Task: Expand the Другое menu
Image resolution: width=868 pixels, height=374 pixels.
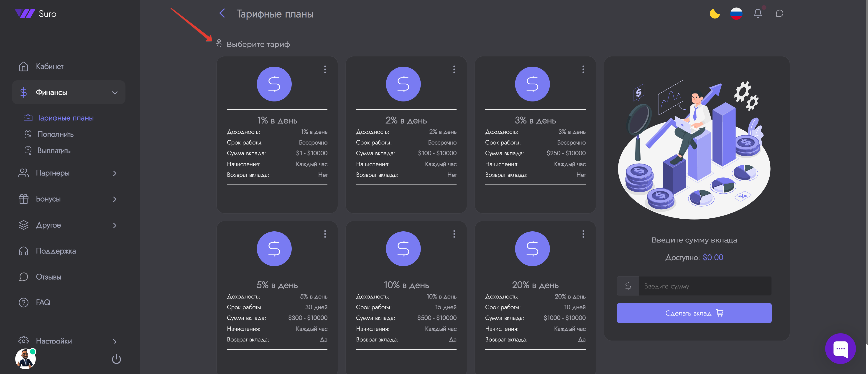Action: [x=69, y=225]
